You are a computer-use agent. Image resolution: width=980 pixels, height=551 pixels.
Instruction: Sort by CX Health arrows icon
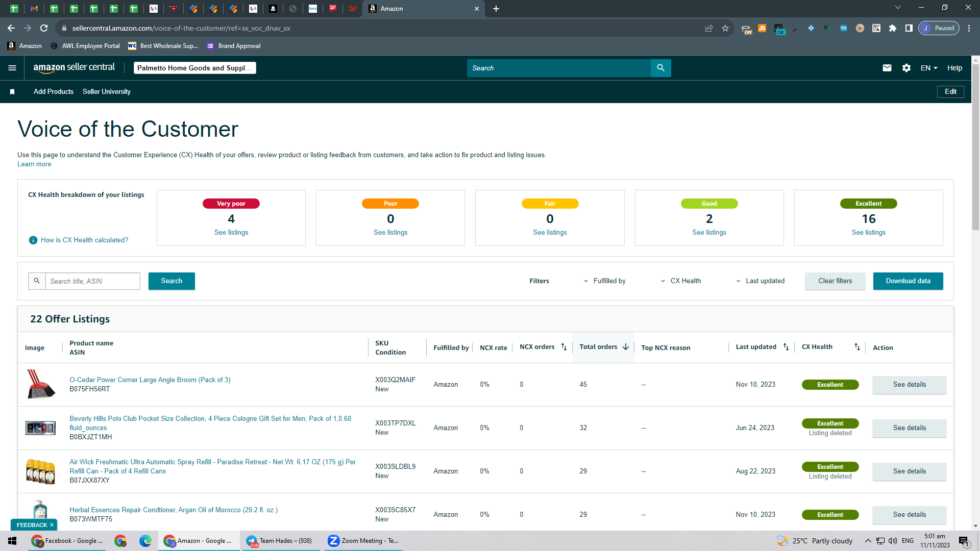coord(857,347)
